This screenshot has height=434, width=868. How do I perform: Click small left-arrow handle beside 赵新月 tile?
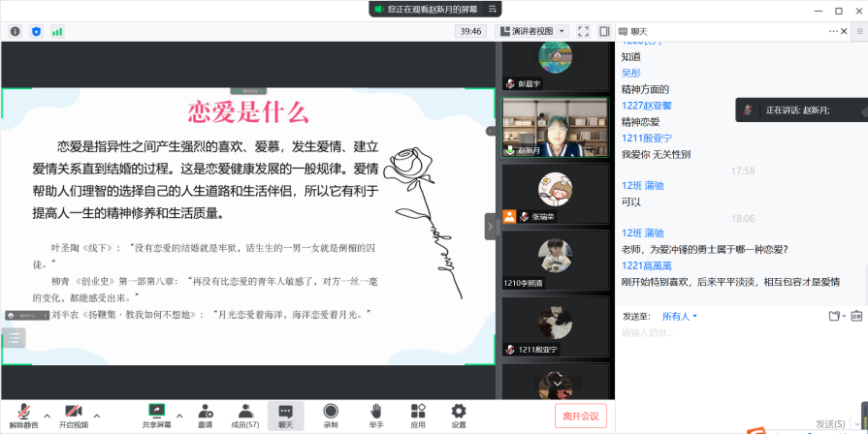[491, 131]
